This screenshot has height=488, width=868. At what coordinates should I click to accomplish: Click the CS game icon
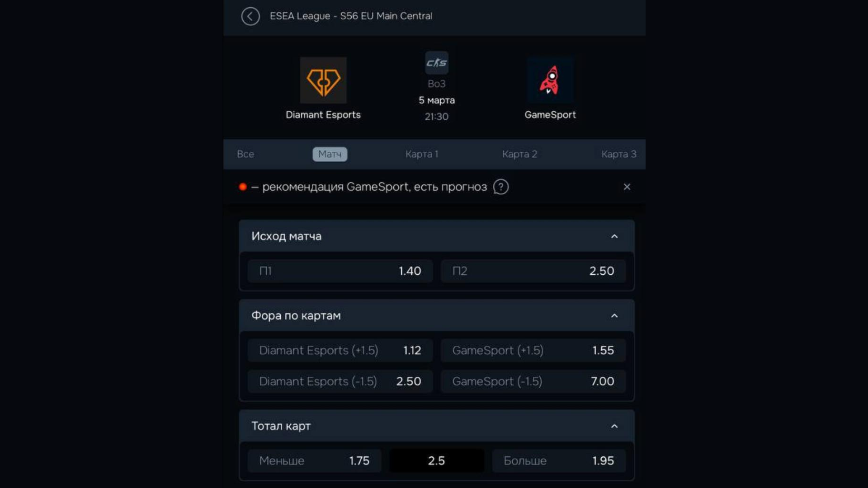(436, 63)
